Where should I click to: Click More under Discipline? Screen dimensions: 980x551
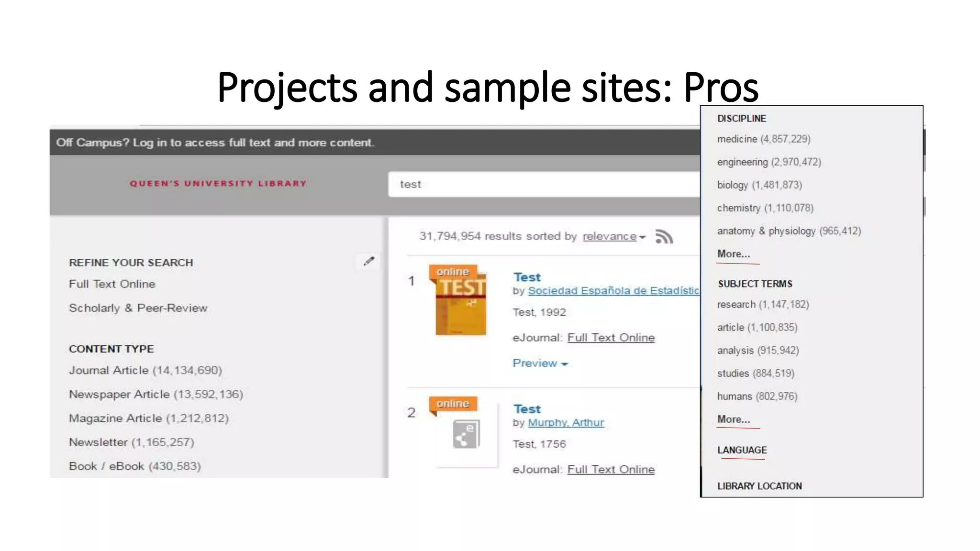tap(734, 254)
